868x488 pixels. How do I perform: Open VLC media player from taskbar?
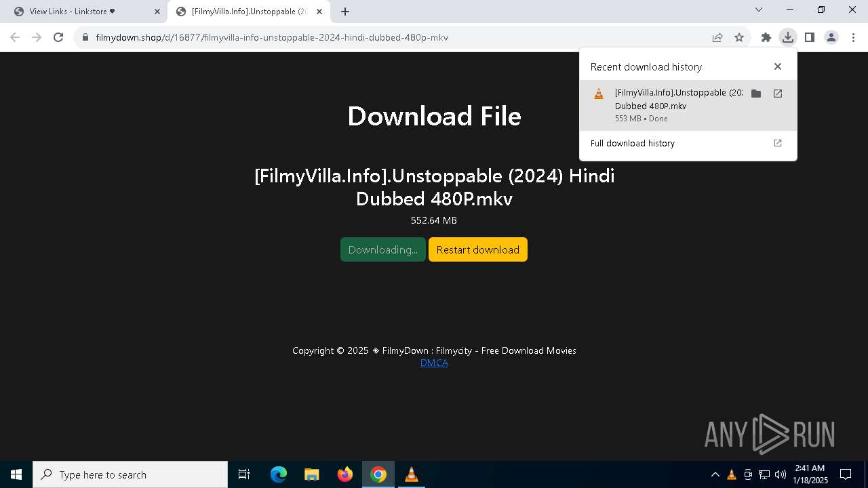pyautogui.click(x=411, y=474)
